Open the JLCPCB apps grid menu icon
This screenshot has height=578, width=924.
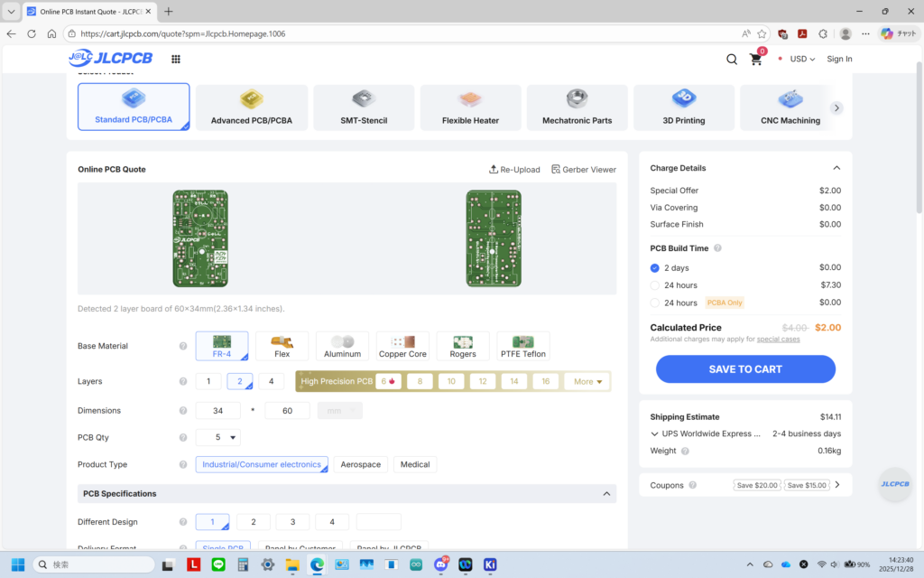coord(175,59)
